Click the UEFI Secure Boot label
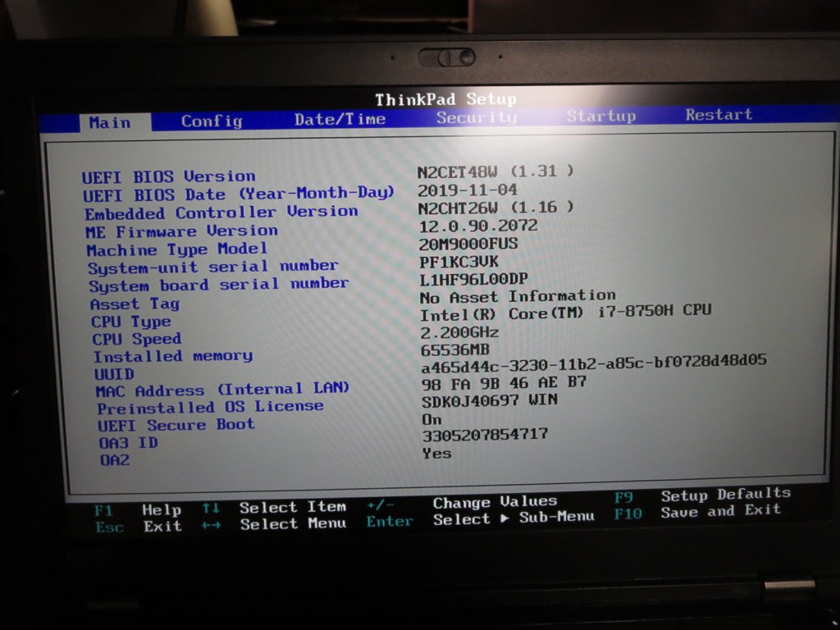This screenshot has height=630, width=840. click(176, 425)
